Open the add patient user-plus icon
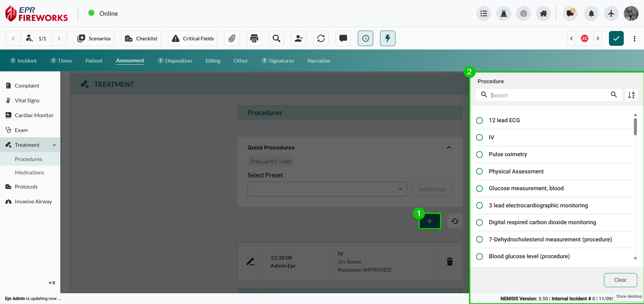Viewport: 644px width, 304px height. (298, 38)
